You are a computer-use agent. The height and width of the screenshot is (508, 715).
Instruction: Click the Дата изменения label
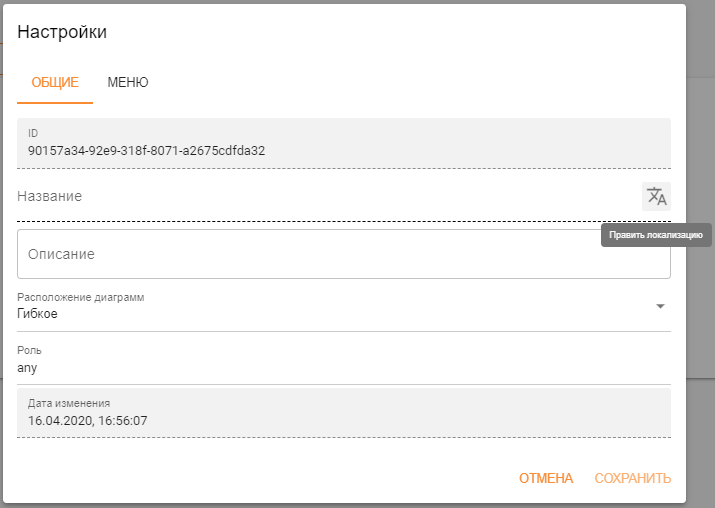pos(69,403)
